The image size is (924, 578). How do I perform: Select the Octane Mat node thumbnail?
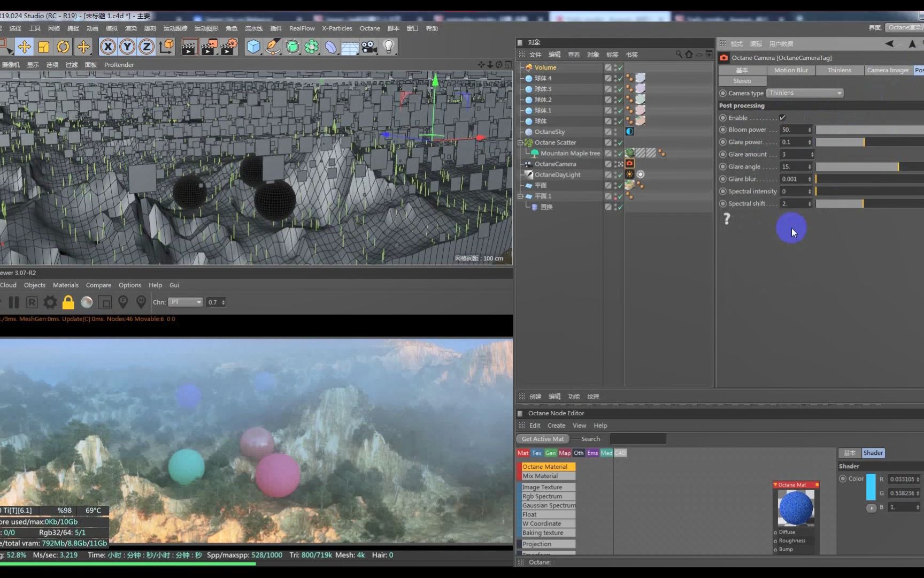(x=796, y=507)
